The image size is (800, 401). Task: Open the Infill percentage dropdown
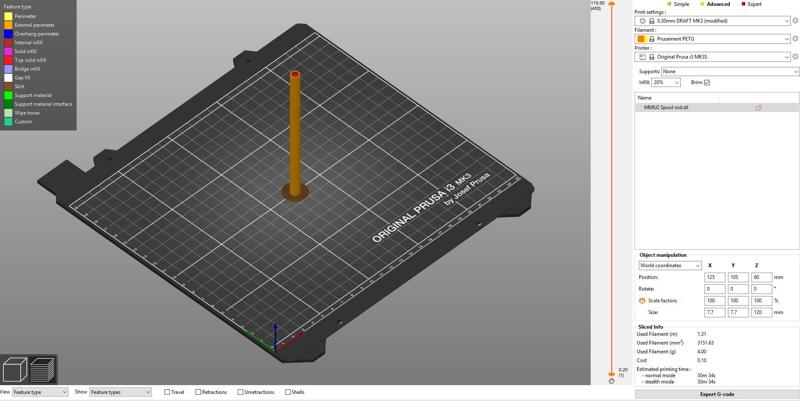point(666,82)
